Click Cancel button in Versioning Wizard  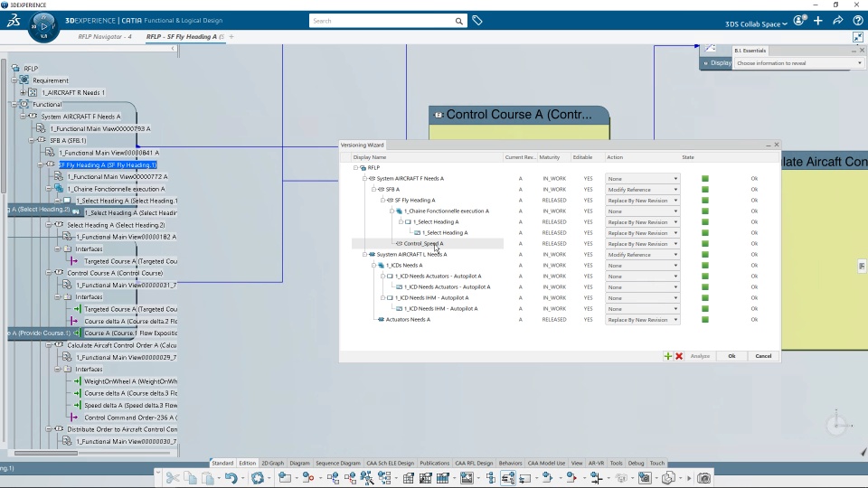[x=763, y=356]
